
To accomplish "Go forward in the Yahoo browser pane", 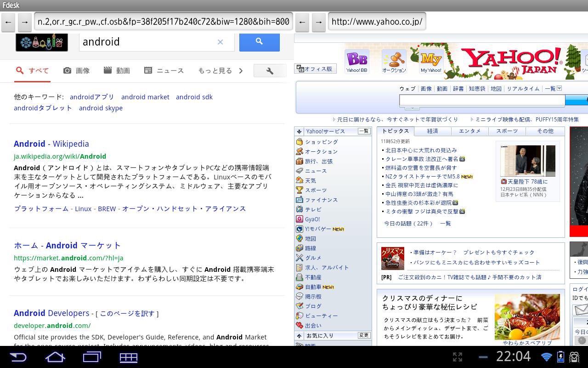I will [318, 22].
